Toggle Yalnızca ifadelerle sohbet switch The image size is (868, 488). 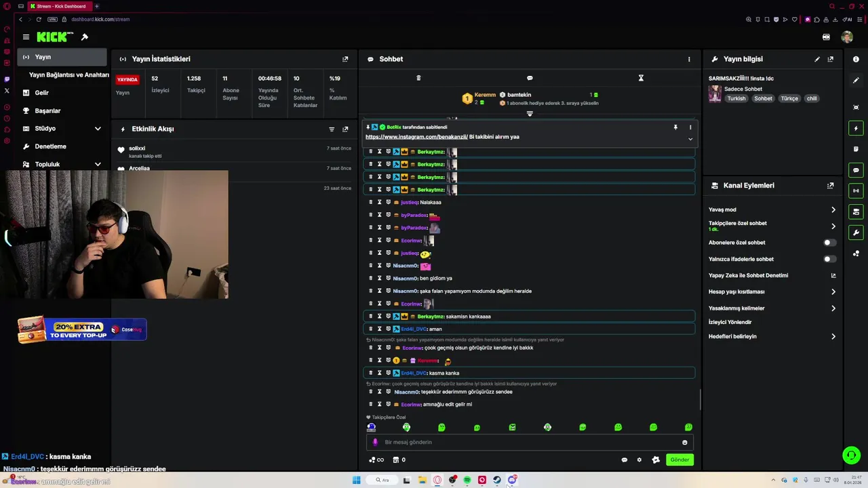pos(829,259)
